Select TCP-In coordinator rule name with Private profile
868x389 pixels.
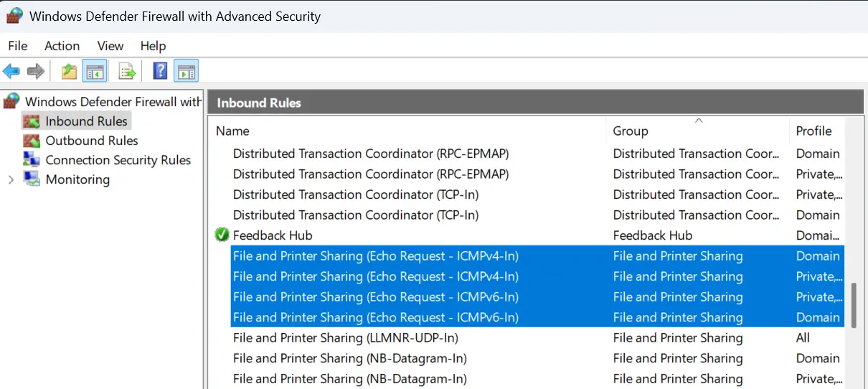click(356, 194)
